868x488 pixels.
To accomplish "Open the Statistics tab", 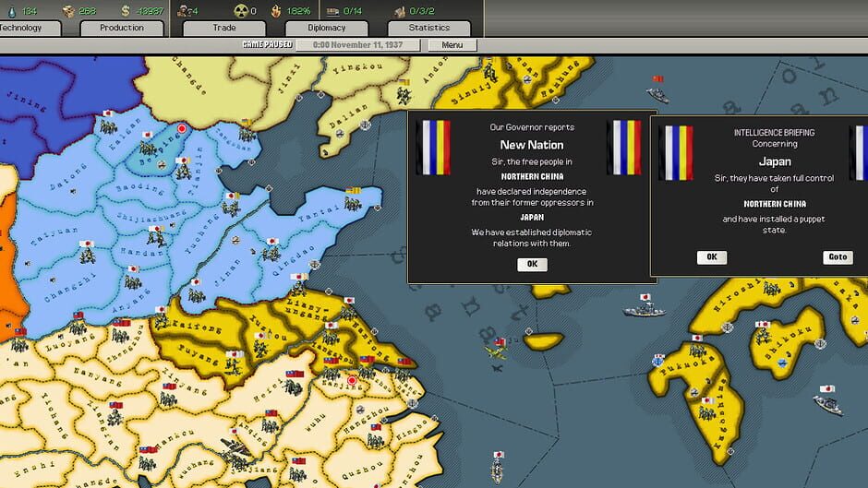I will [x=428, y=28].
